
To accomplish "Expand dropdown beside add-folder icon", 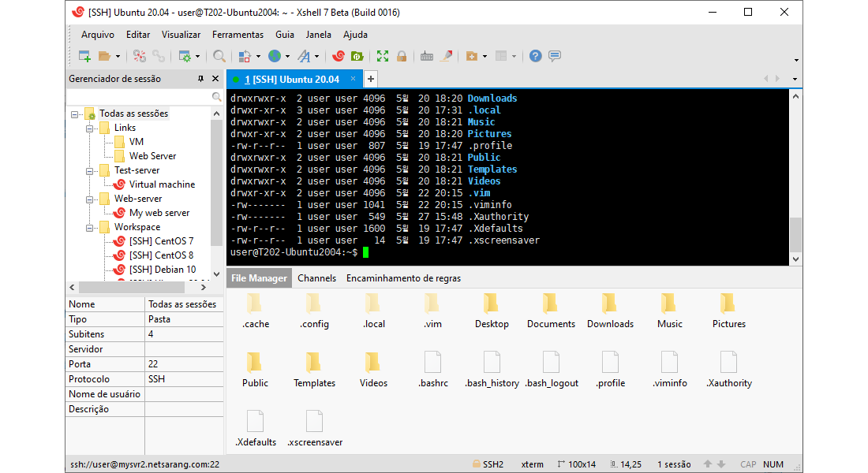I will [x=485, y=57].
